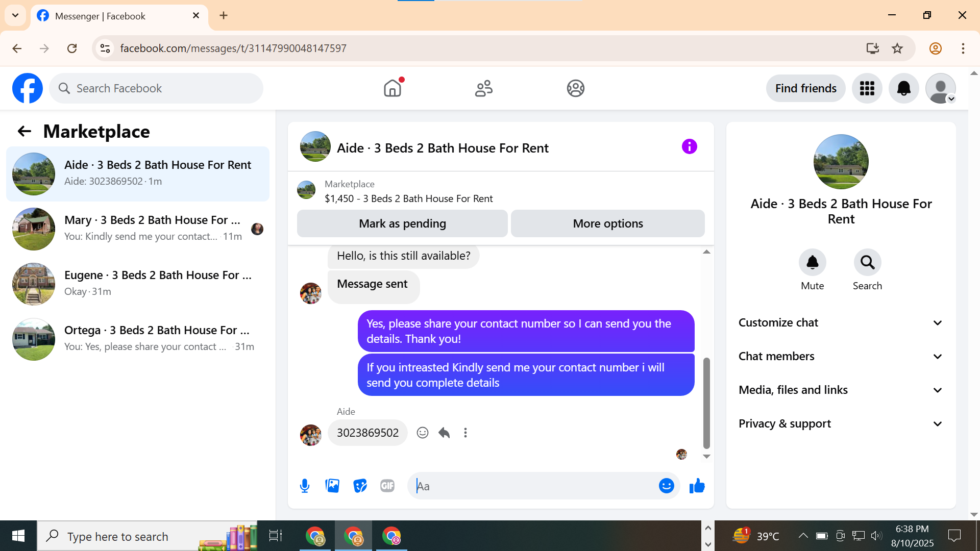The image size is (980, 551).
Task: Focus the Aa message input field
Action: pos(531,486)
